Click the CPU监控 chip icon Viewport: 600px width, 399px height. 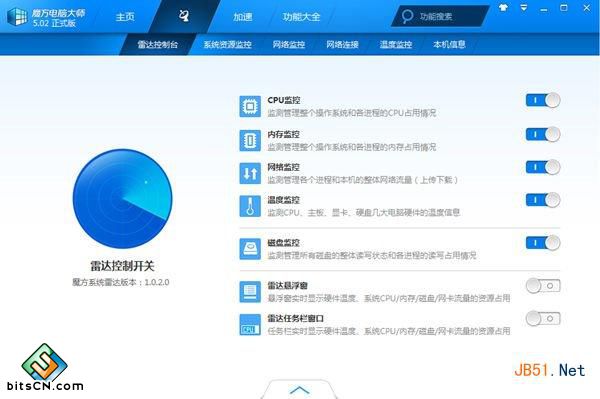250,106
